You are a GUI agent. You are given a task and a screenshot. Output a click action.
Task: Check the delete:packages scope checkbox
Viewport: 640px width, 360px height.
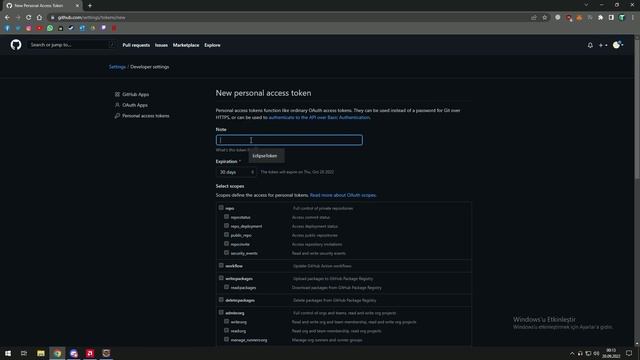click(x=221, y=300)
